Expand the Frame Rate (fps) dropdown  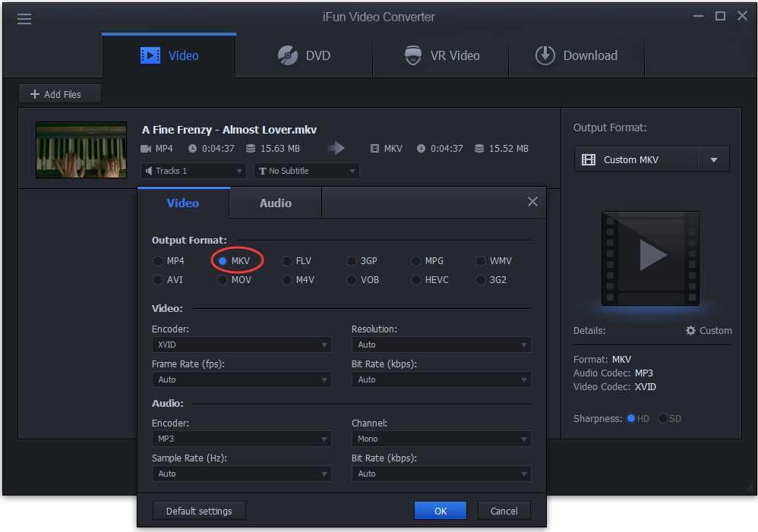coord(242,379)
